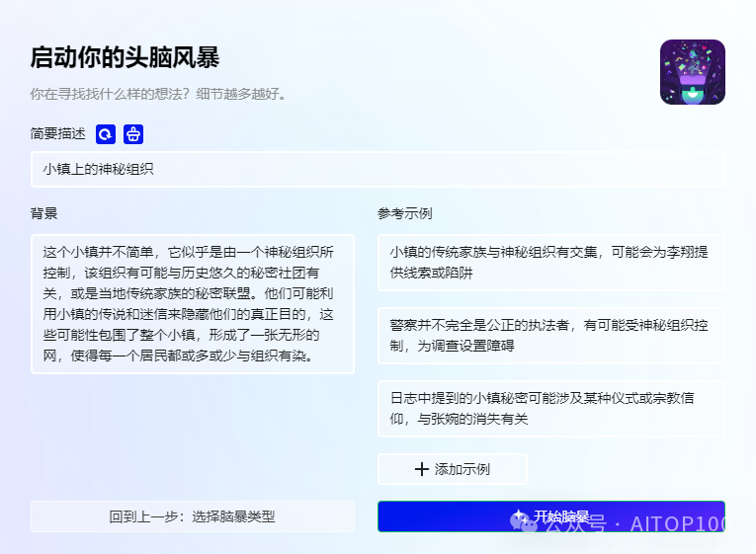756x554 pixels.
Task: Click the plus icon in 添加示例
Action: tap(422, 469)
